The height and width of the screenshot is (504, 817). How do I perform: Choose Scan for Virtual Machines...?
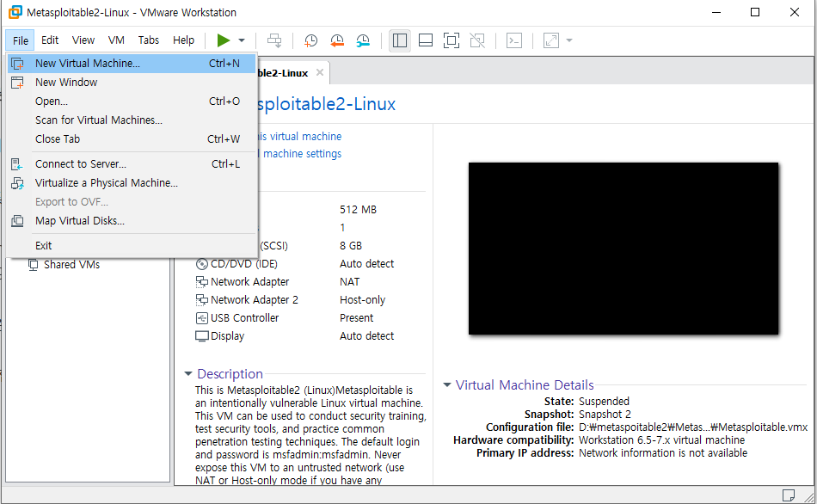(x=132, y=120)
